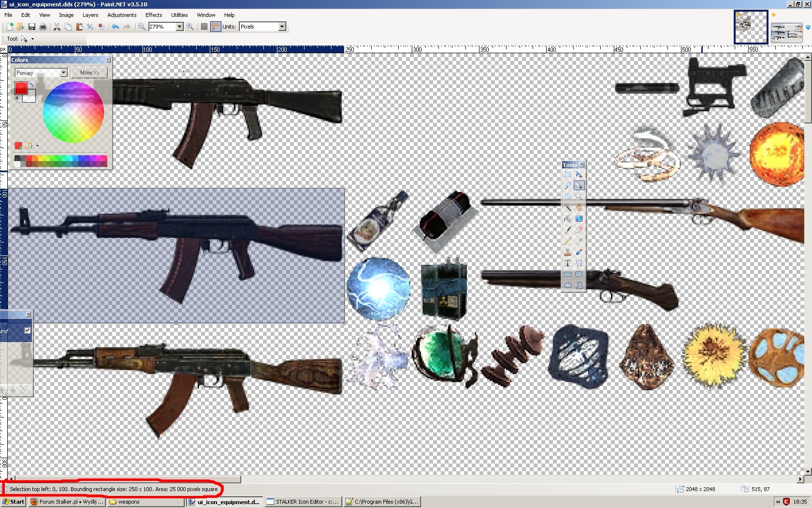Click the Zoom In magnifier icon
The height and width of the screenshot is (508, 812).
click(x=190, y=27)
